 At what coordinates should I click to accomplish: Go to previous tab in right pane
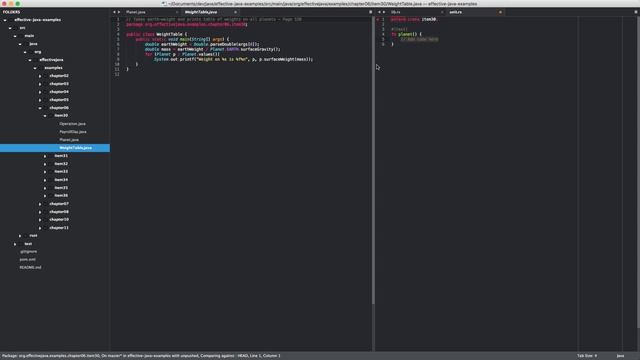379,12
